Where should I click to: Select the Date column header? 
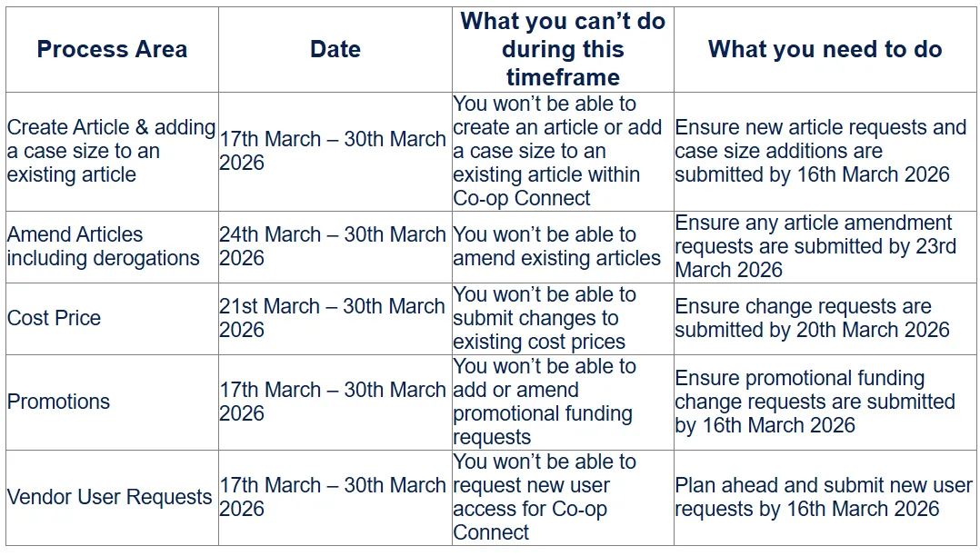pos(335,49)
